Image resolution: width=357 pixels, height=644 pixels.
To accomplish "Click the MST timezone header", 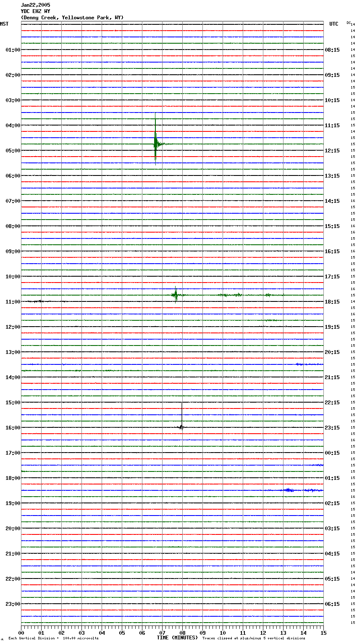I will 4,24.
